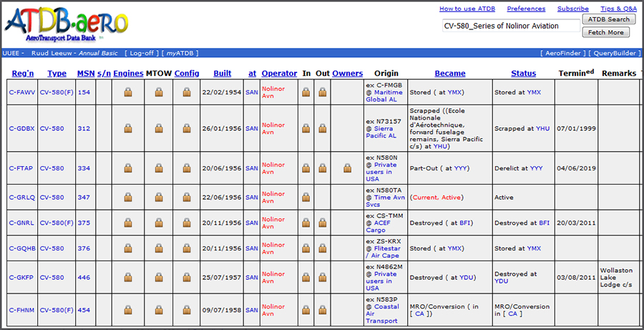
Task: Sort table by Built column header
Action: (x=222, y=73)
